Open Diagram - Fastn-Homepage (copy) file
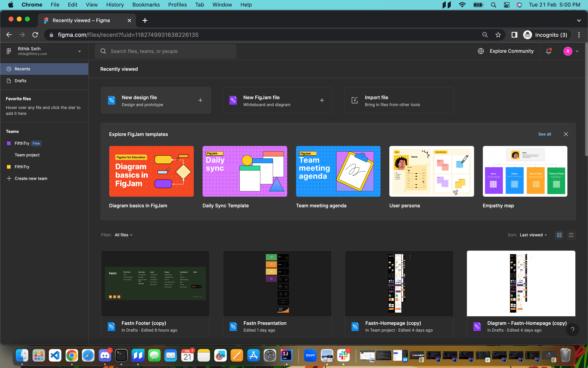Screen dimensions: 588x368 point(521,294)
